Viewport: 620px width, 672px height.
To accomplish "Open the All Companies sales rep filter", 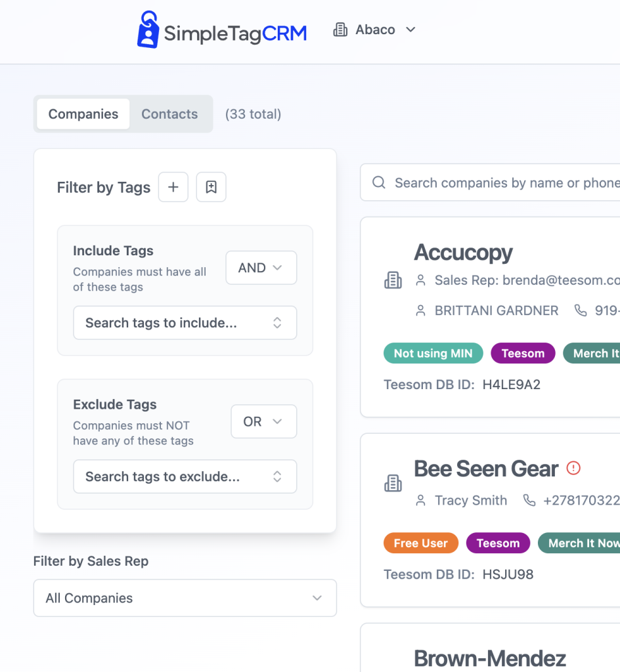I will (185, 598).
